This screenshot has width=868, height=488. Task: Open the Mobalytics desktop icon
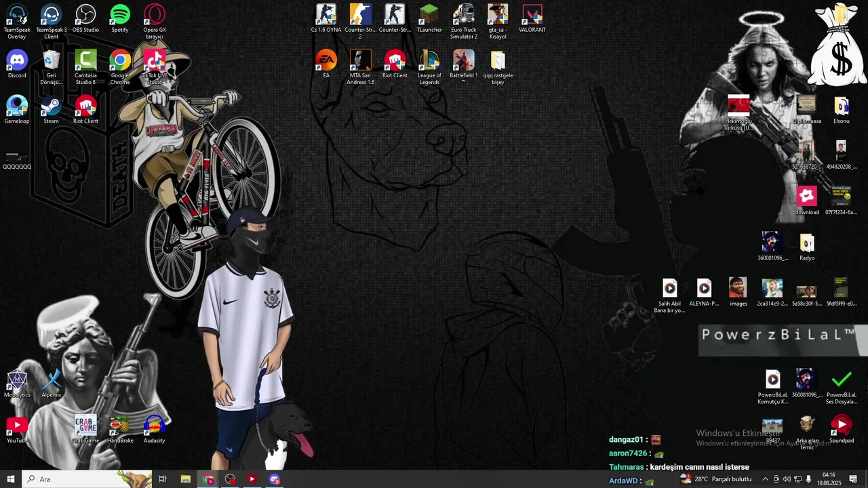pyautogui.click(x=17, y=384)
